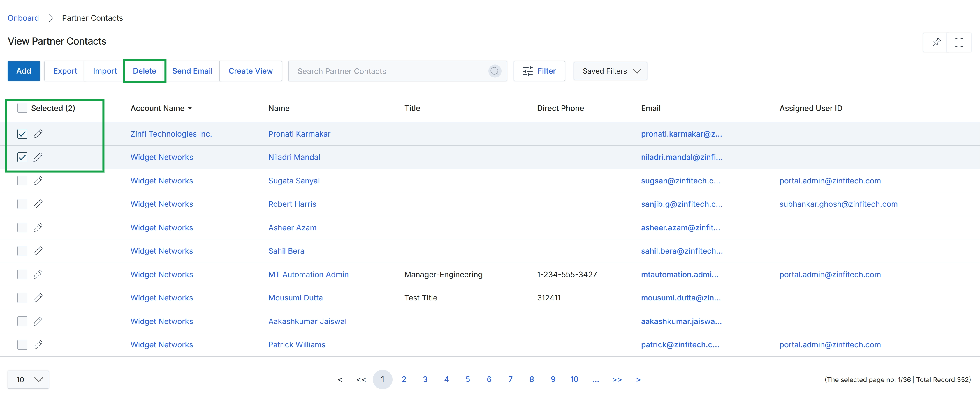Click the Direct Phone column header
This screenshot has width=980, height=405.
coord(560,108)
